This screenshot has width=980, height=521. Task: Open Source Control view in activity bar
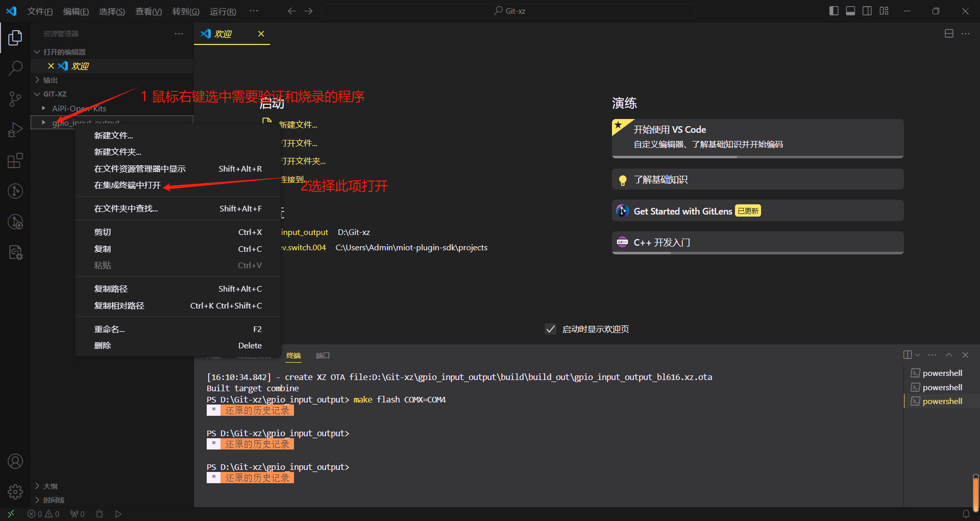pyautogui.click(x=15, y=99)
